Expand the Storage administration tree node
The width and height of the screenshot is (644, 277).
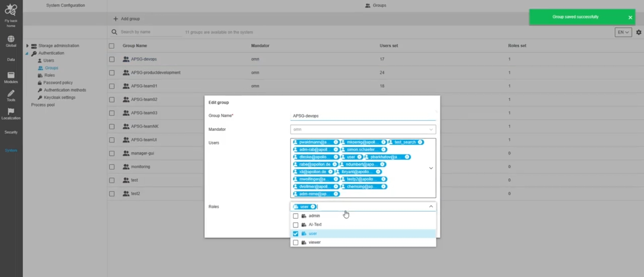(x=27, y=46)
